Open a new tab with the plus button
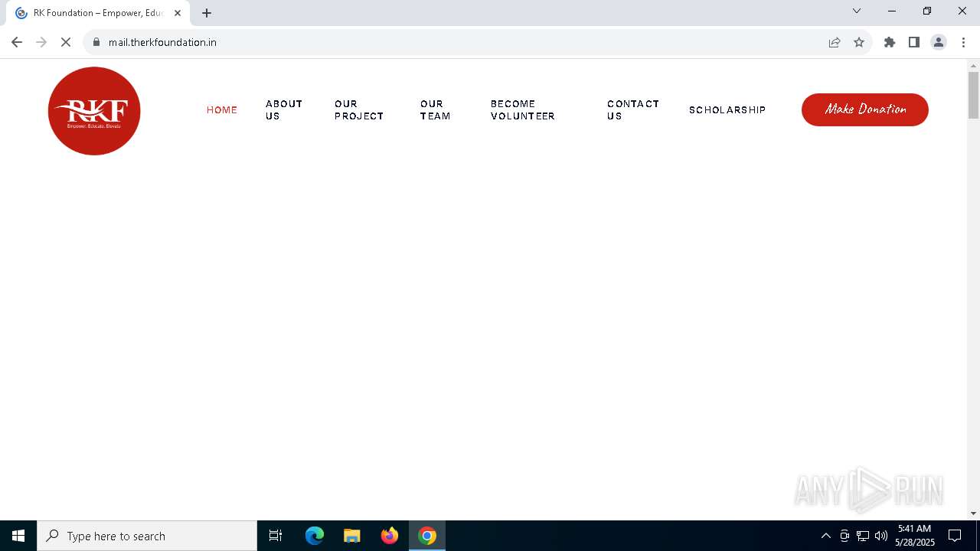Image resolution: width=980 pixels, height=551 pixels. [x=207, y=13]
